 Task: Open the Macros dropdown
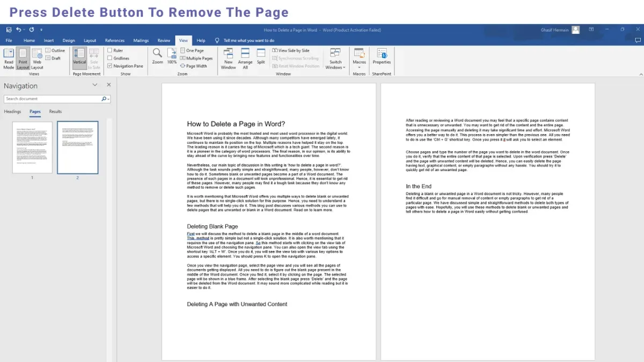point(359,58)
